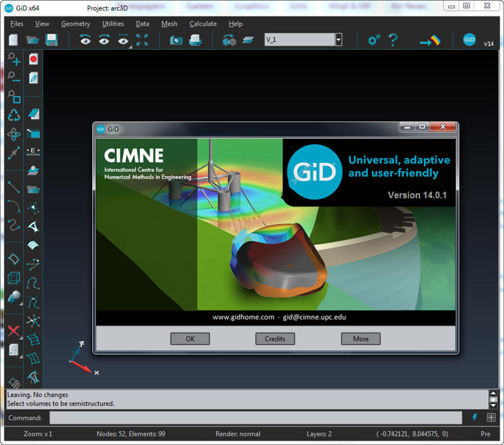Image resolution: width=504 pixels, height=445 pixels.
Task: Click the list entities document icon
Action: [x=14, y=350]
